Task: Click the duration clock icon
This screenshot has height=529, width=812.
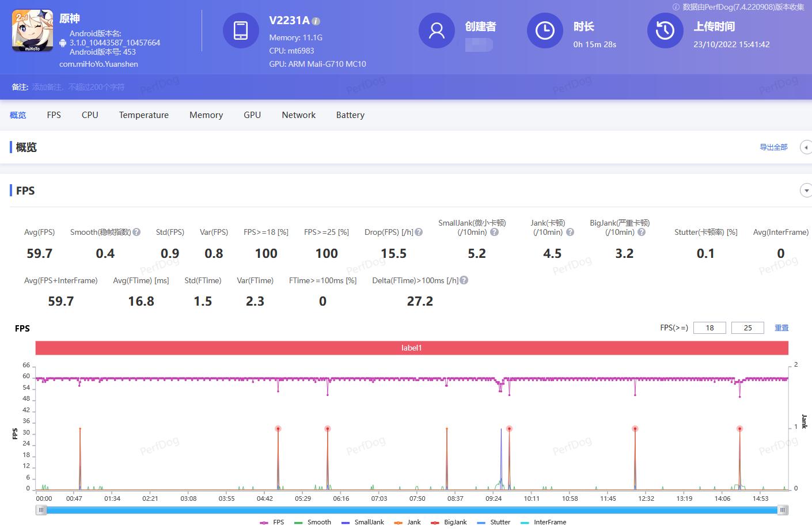Action: coord(545,31)
